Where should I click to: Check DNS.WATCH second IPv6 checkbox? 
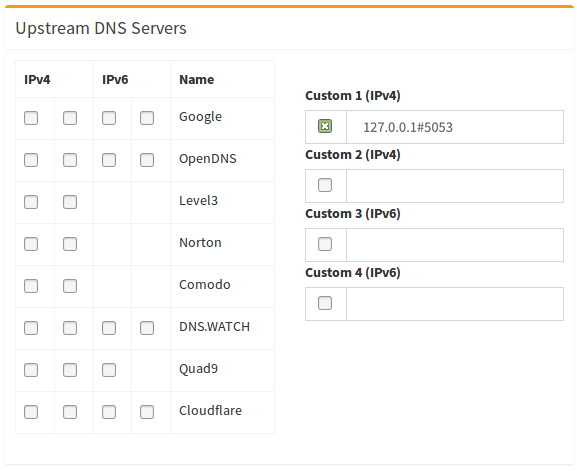pos(147,328)
